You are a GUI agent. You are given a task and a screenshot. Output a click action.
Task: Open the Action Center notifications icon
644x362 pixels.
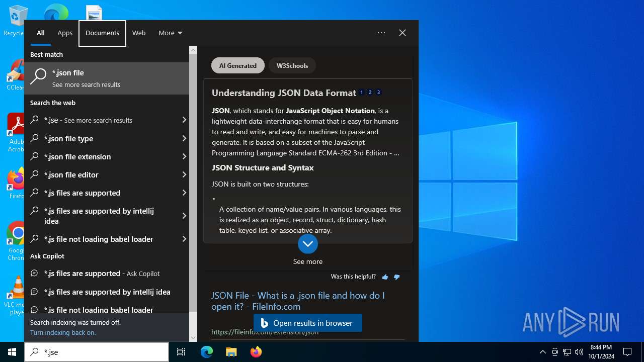coord(627,352)
